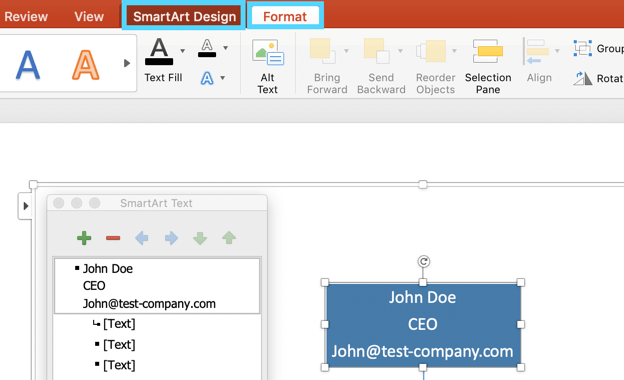Click the Reorder Objects button
The width and height of the screenshot is (624, 380).
[x=435, y=66]
